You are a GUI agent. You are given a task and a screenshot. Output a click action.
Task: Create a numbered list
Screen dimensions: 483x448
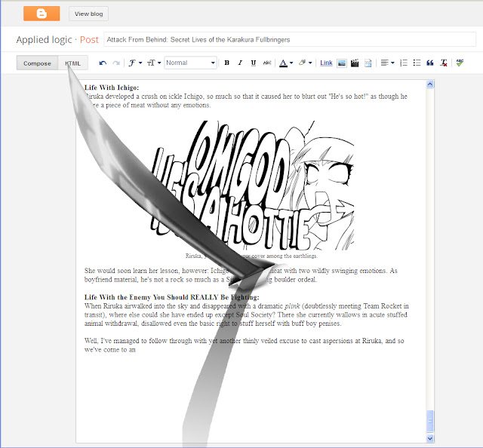pos(404,63)
